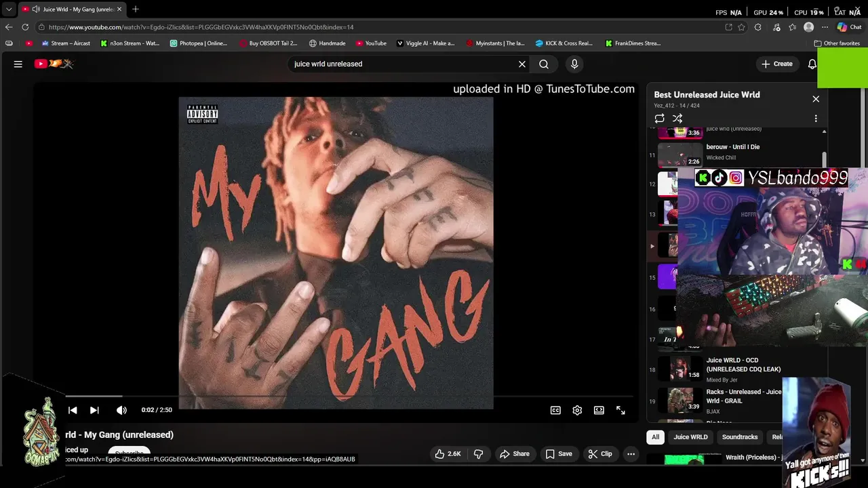Select the 'Soundtracks' filter chip

tap(740, 437)
